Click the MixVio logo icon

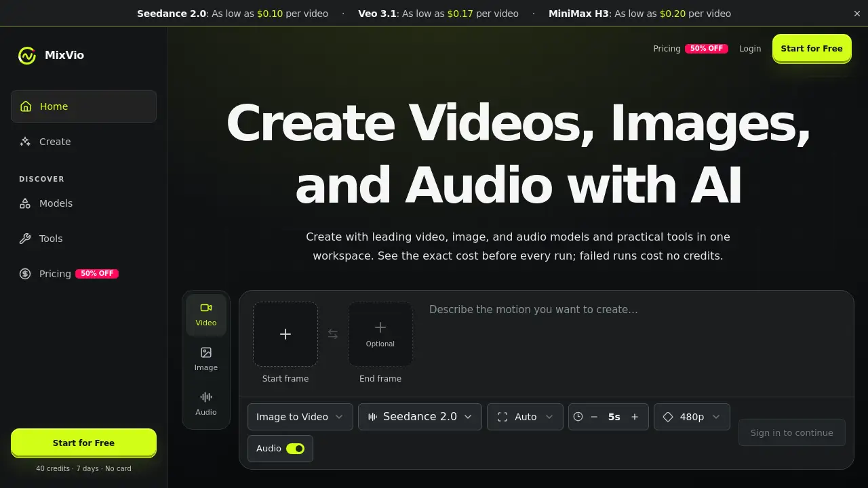click(26, 56)
